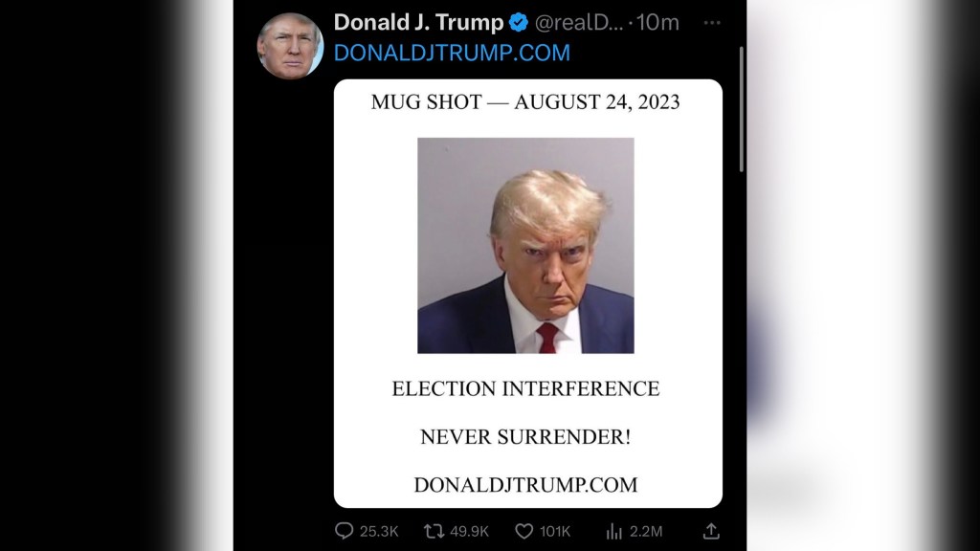Viewport: 980px width, 551px height.
Task: Click the 101K likes count
Action: pyautogui.click(x=555, y=531)
